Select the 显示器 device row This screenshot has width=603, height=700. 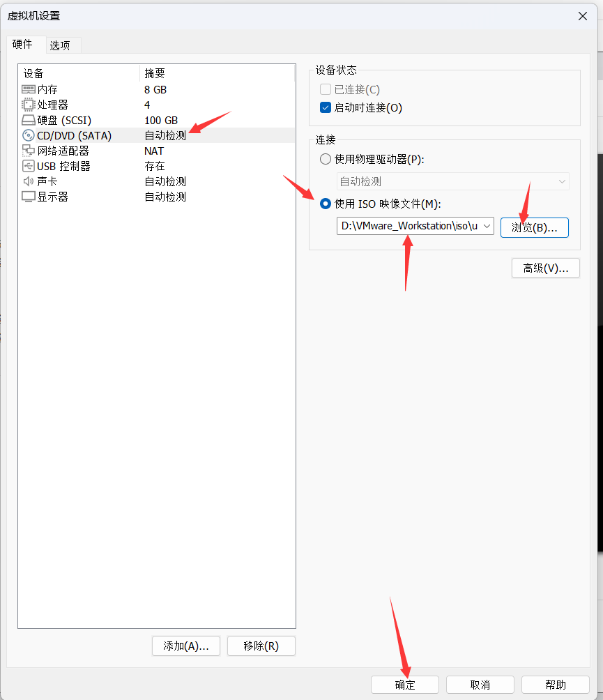pyautogui.click(x=157, y=197)
